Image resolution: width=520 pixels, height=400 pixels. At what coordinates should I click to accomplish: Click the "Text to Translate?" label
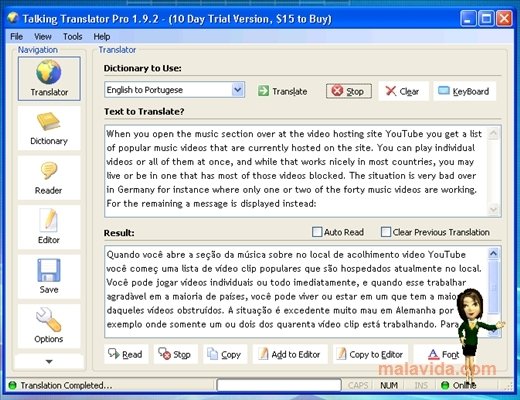click(144, 112)
